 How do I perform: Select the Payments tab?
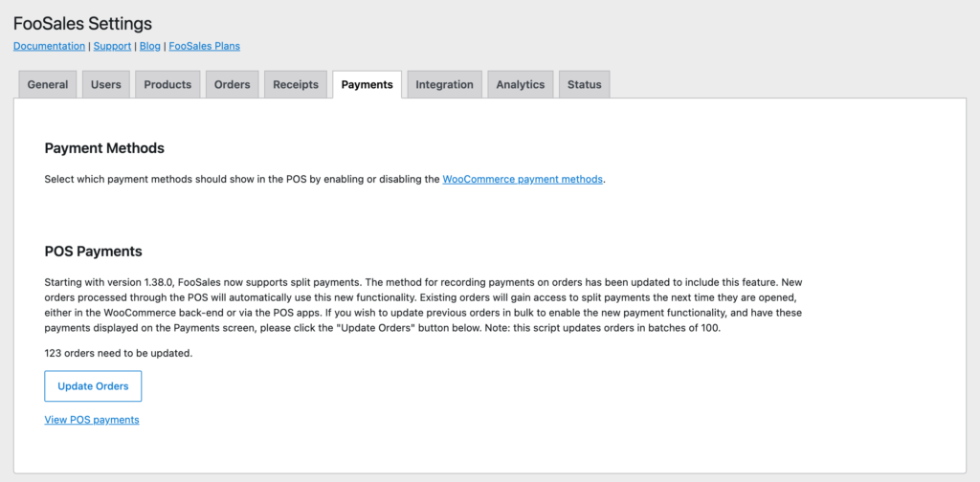[x=367, y=84]
